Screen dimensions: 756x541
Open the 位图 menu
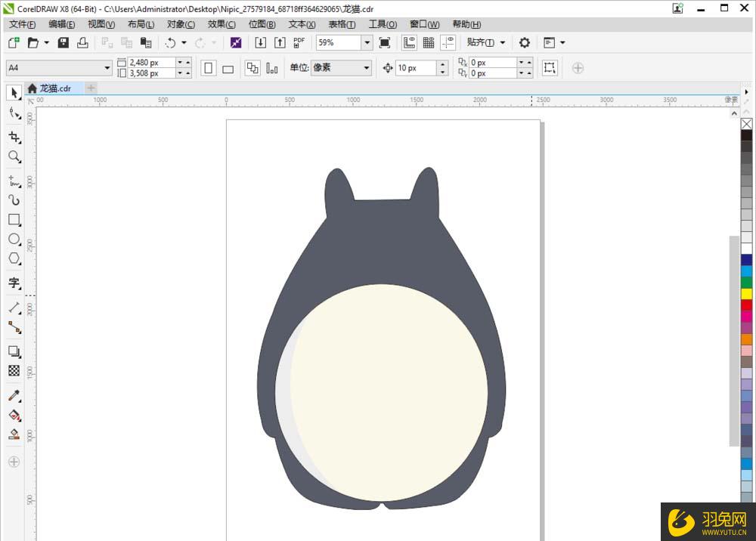pos(262,25)
